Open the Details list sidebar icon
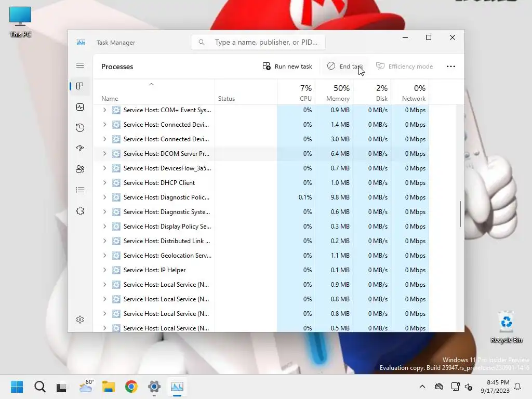 coord(80,190)
